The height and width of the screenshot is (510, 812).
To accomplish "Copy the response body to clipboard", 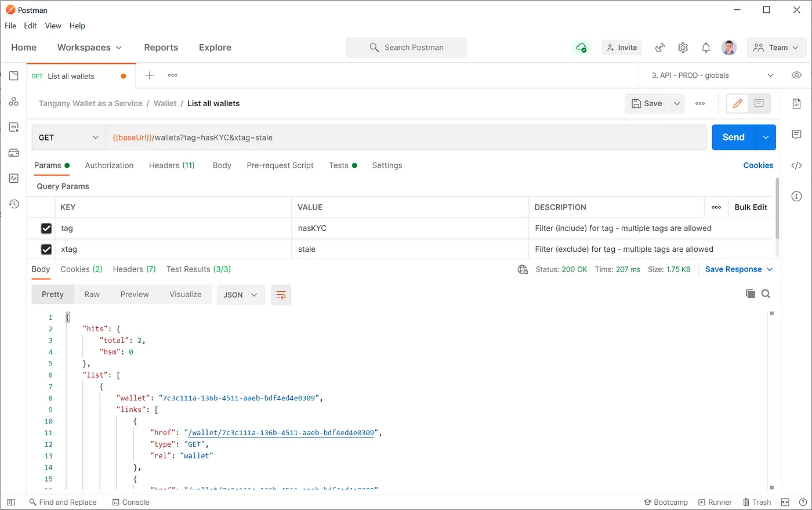I will point(751,294).
